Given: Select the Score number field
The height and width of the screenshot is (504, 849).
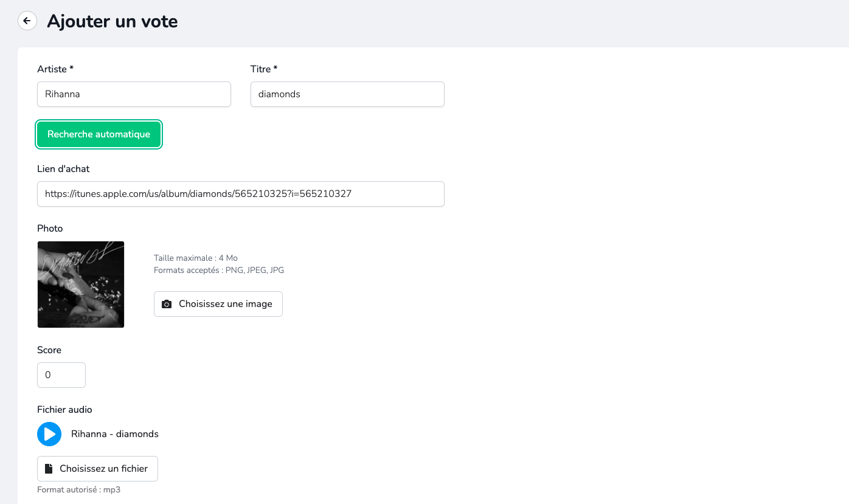Looking at the screenshot, I should (61, 375).
